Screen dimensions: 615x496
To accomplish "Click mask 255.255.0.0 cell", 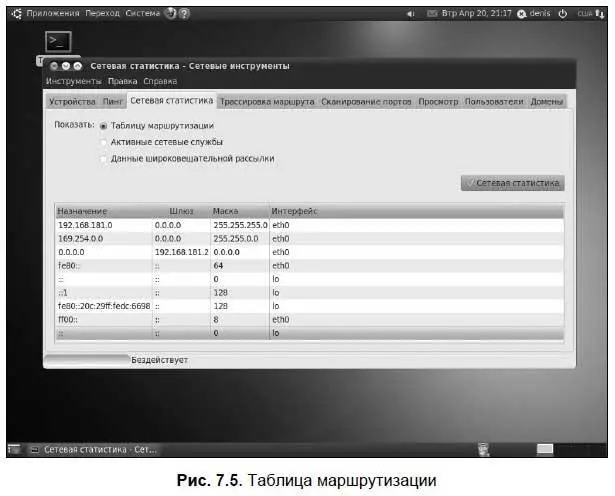I will coord(240,239).
